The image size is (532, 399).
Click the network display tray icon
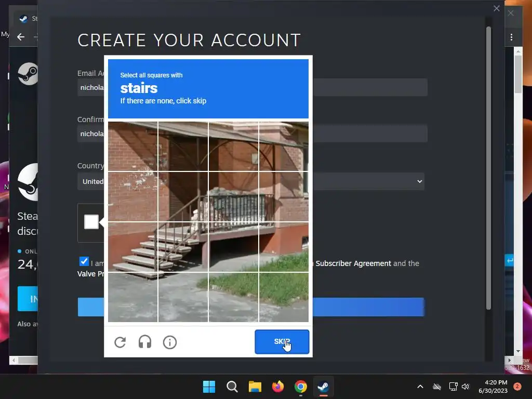pos(453,387)
